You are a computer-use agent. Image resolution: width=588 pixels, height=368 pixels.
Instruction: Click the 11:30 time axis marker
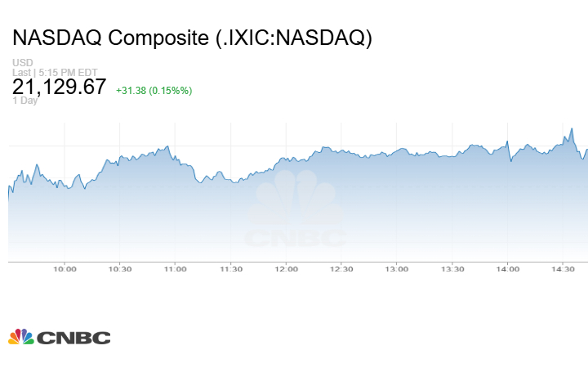click(x=231, y=269)
